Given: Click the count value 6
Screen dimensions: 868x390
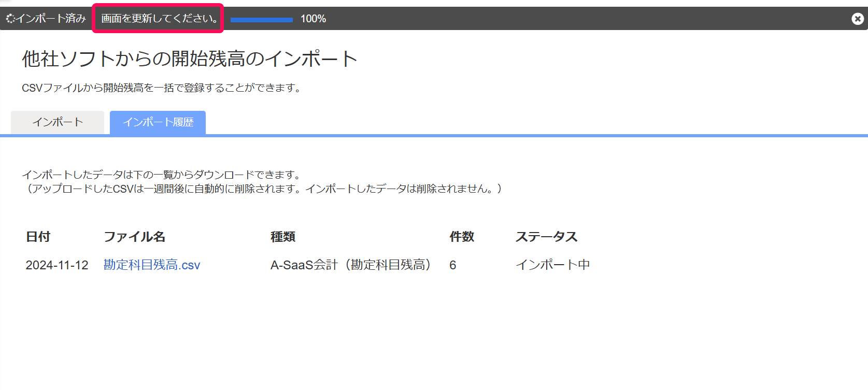Looking at the screenshot, I should [x=453, y=265].
